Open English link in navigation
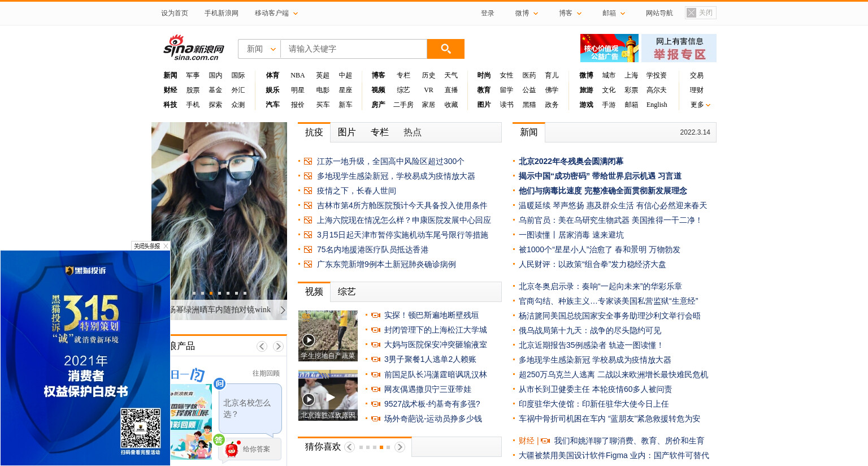The width and height of the screenshot is (868, 466). (x=657, y=105)
